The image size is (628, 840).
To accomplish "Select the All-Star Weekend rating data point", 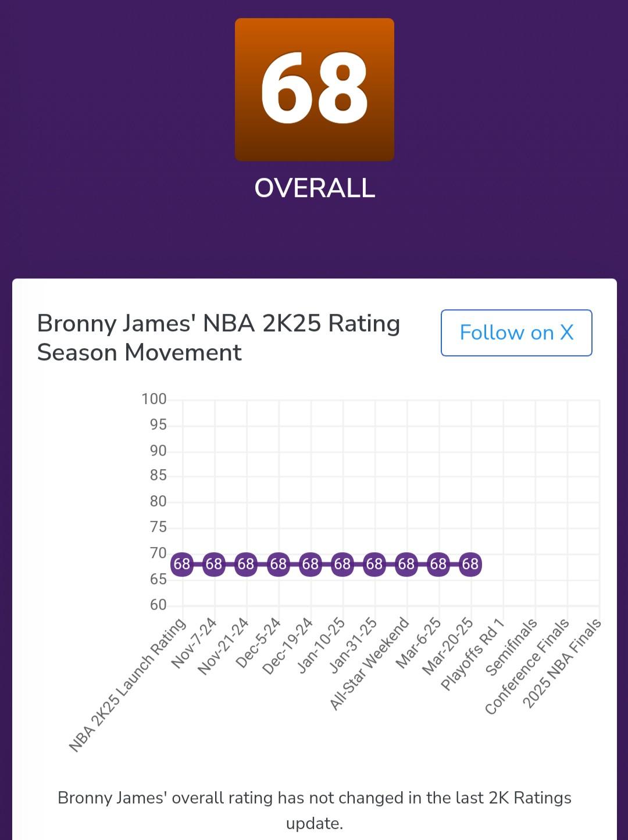I will [406, 564].
